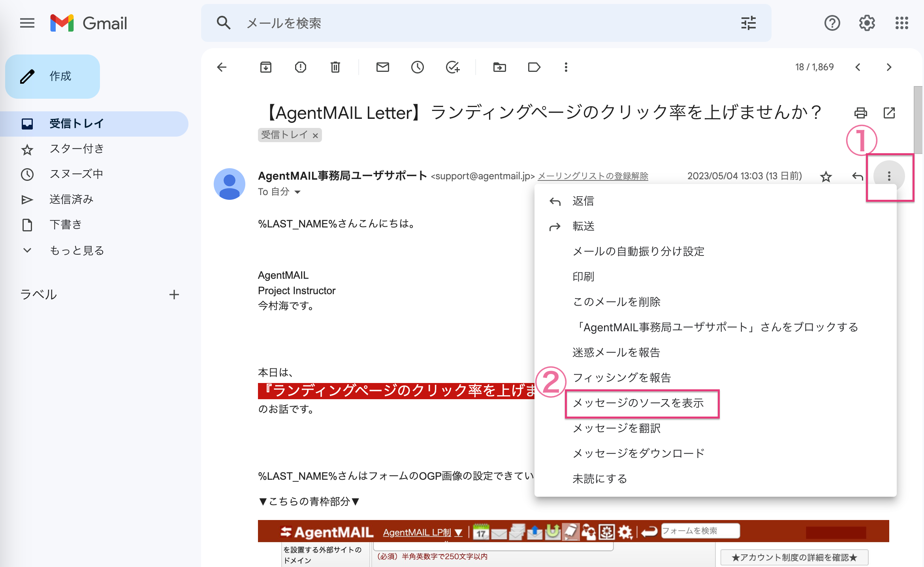Print all using subject printer icon
Image resolution: width=924 pixels, height=567 pixels.
pyautogui.click(x=860, y=113)
